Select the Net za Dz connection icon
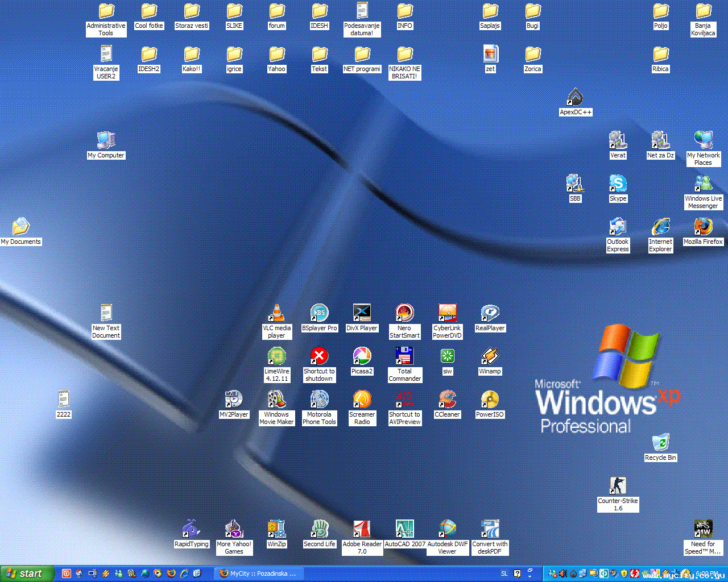This screenshot has height=582, width=728. tap(661, 141)
